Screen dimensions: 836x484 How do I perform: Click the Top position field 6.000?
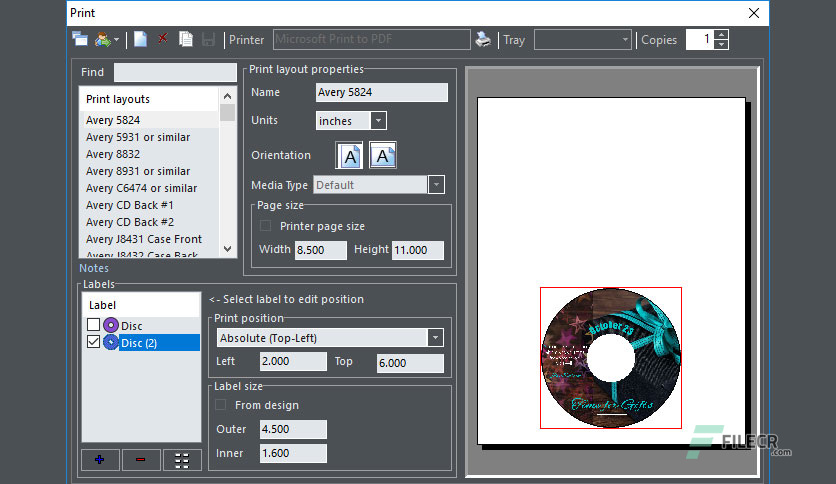tap(410, 363)
